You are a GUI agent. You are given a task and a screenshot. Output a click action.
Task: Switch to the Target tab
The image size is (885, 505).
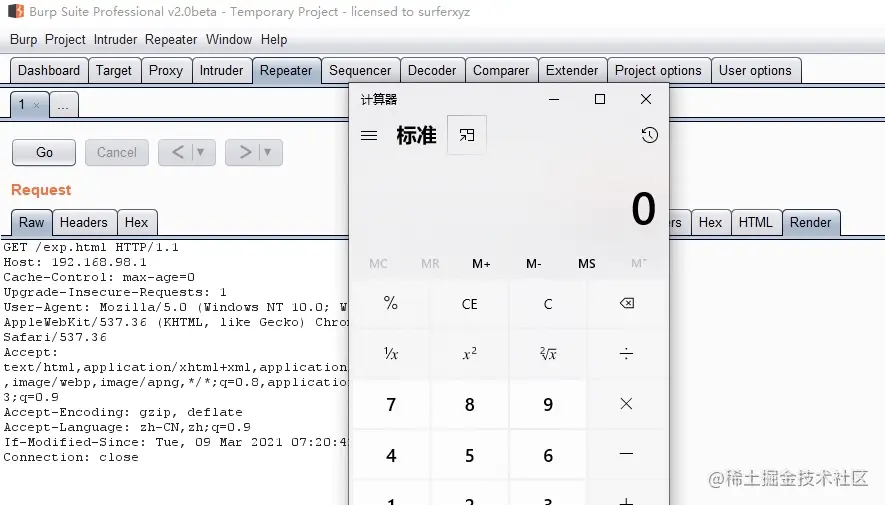pyautogui.click(x=113, y=71)
